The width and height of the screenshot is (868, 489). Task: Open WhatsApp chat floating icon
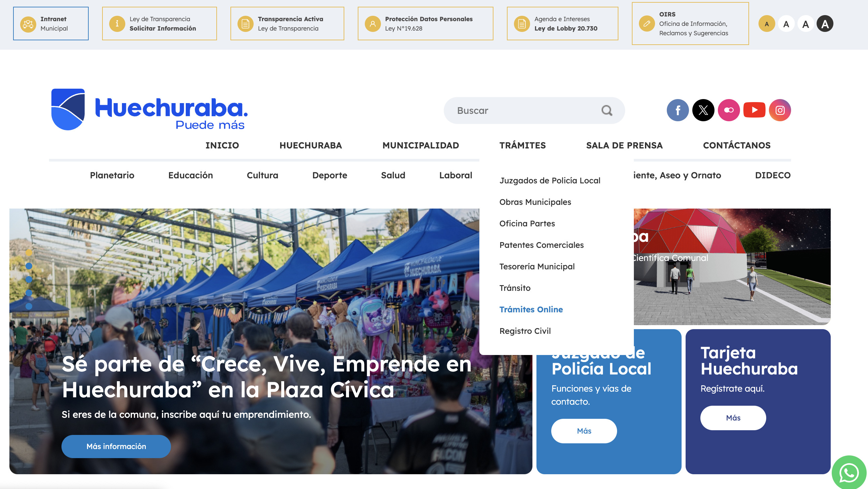[849, 473]
